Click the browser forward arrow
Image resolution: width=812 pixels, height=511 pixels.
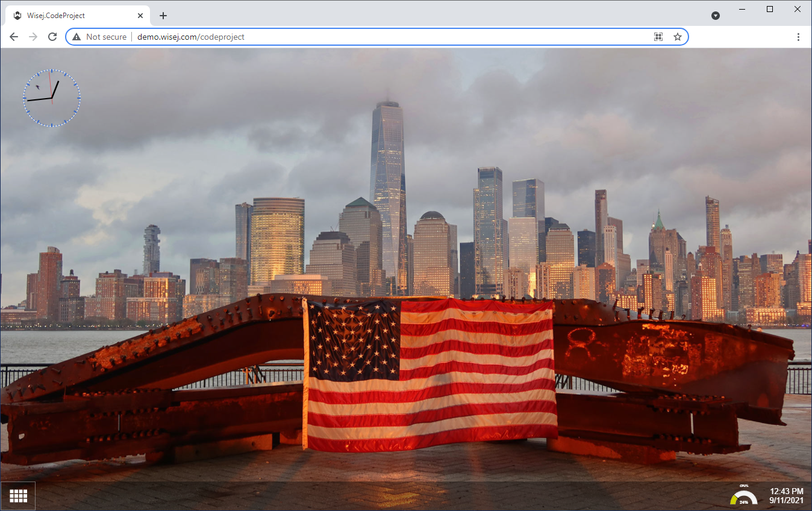tap(33, 37)
